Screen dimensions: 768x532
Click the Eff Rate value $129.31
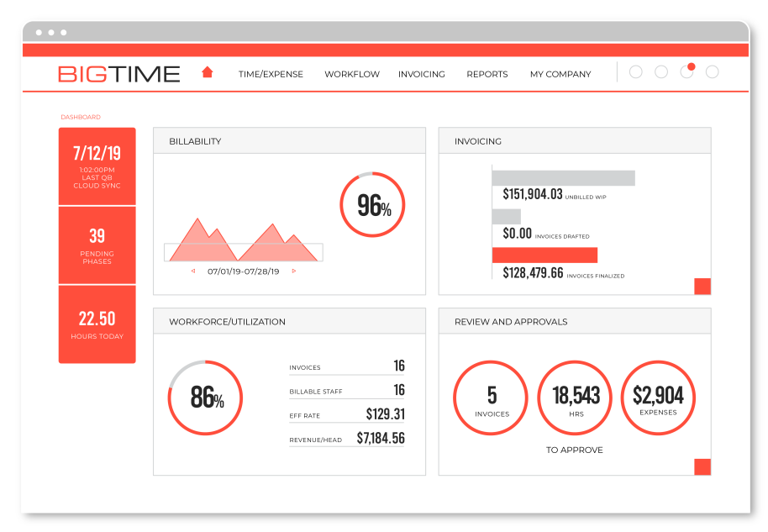click(x=386, y=414)
